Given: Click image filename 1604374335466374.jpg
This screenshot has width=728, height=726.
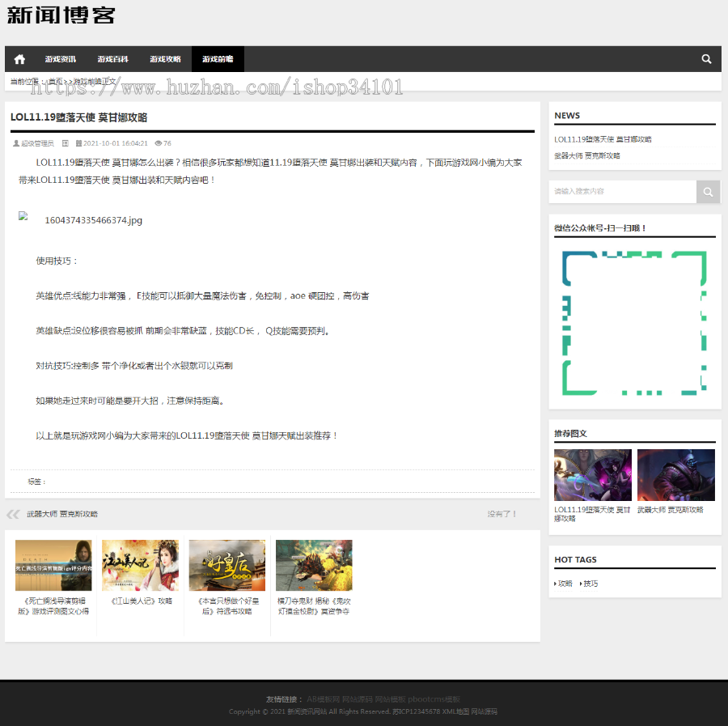Looking at the screenshot, I should click(x=93, y=220).
